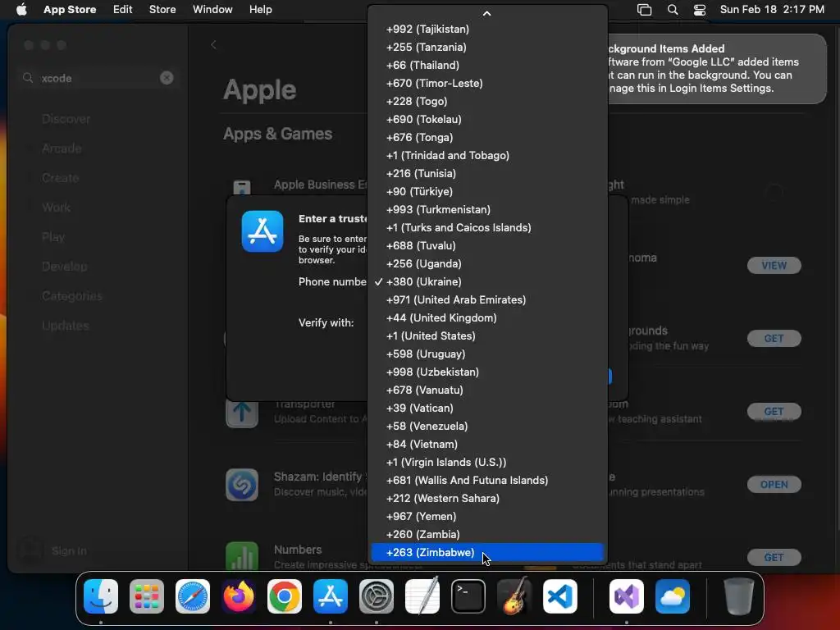840x630 pixels.
Task: Select +992 (Tajikistan)
Action: click(x=487, y=29)
